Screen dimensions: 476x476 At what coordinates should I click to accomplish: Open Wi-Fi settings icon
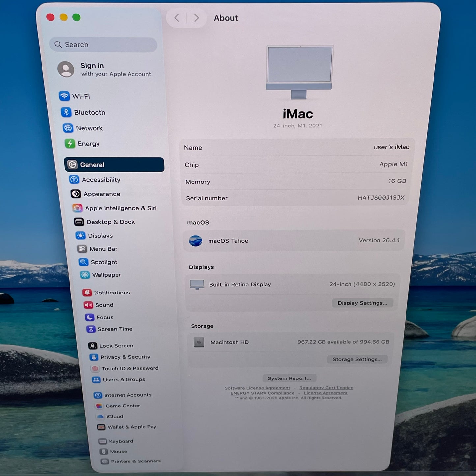pos(64,96)
